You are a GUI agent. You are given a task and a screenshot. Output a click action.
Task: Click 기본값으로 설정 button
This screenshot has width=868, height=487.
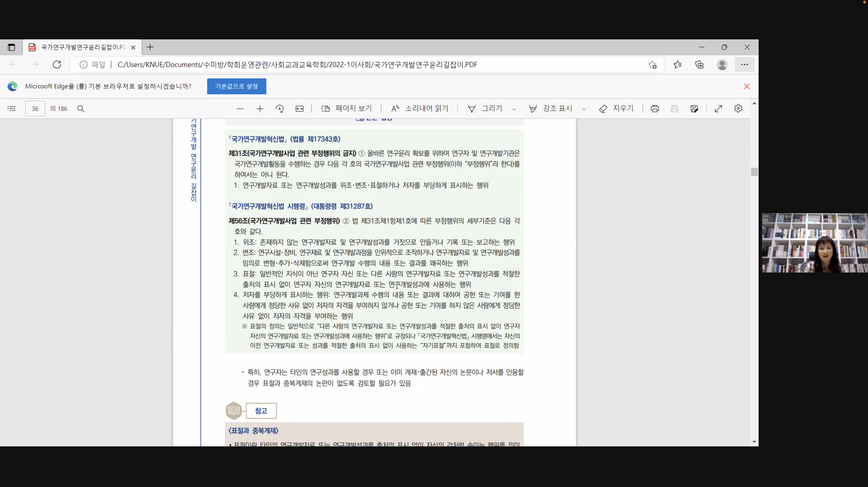[x=237, y=86]
